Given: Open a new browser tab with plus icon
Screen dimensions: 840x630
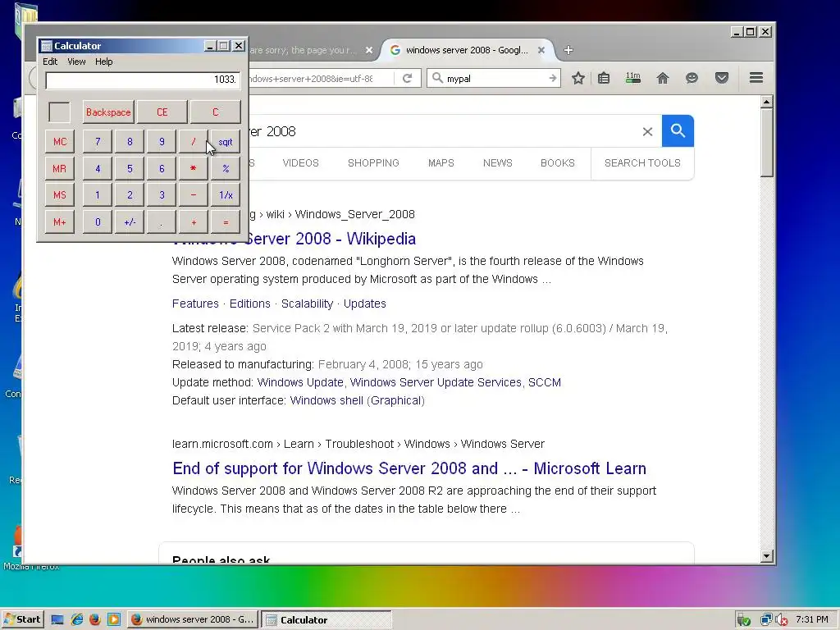Looking at the screenshot, I should point(568,50).
